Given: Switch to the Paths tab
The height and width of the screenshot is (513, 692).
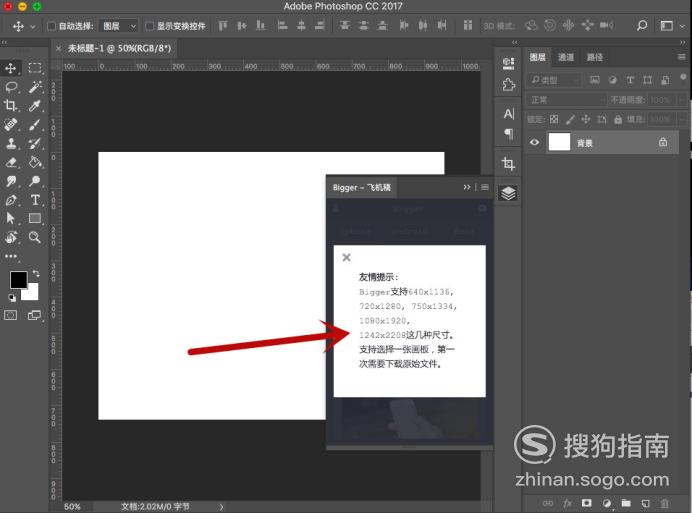Looking at the screenshot, I should pyautogui.click(x=594, y=57).
